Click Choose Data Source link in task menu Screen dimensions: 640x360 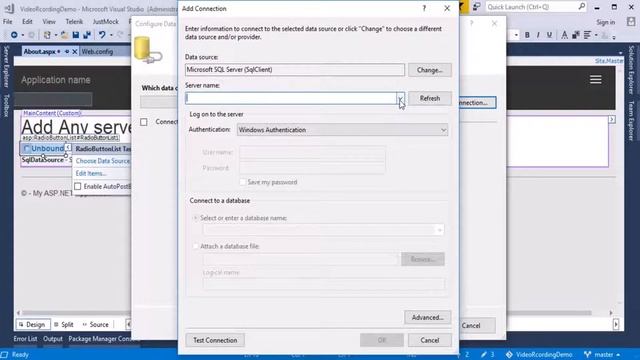coord(102,161)
